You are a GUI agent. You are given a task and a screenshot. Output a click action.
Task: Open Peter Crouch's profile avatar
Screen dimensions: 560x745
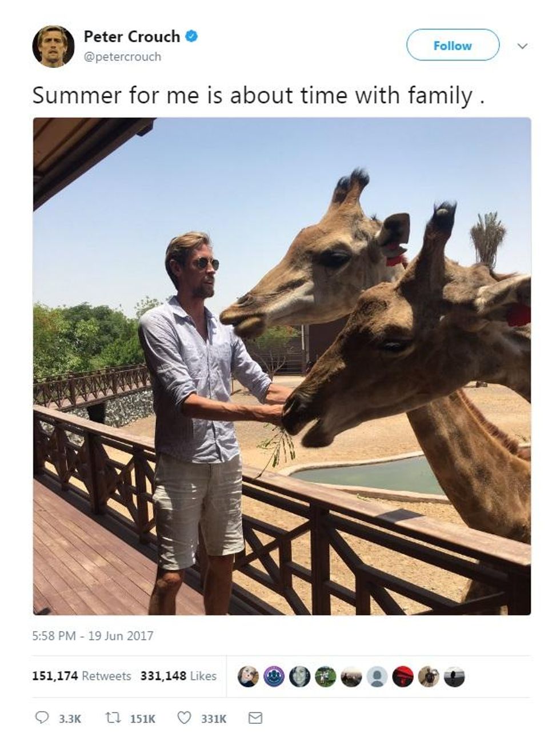[x=53, y=46]
